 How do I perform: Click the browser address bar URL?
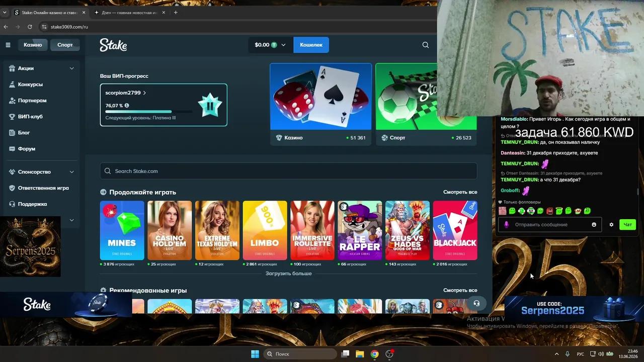pyautogui.click(x=69, y=27)
